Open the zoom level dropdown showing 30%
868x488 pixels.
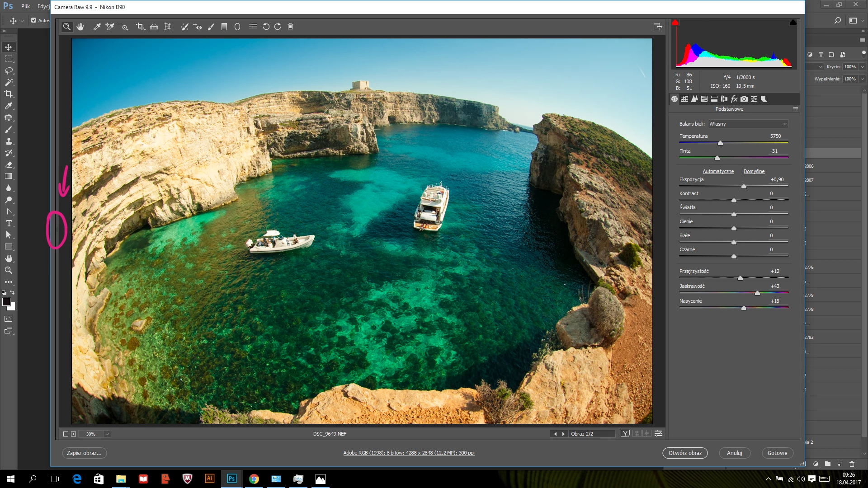(107, 434)
